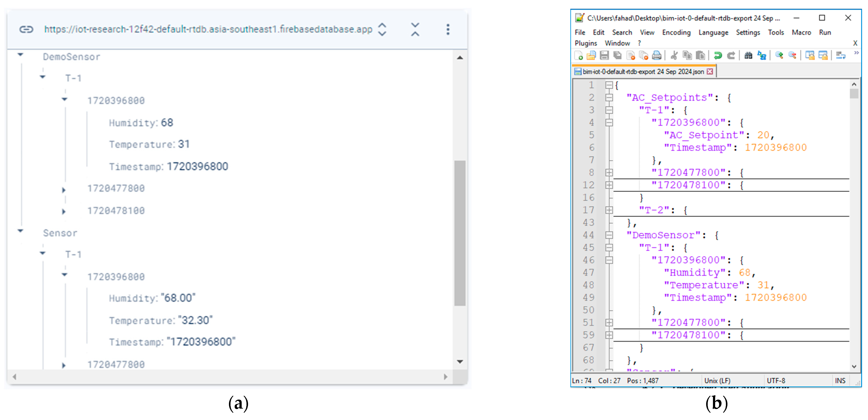This screenshot has height=420, width=868.
Task: Click the New file toolbar icon
Action: [579, 56]
